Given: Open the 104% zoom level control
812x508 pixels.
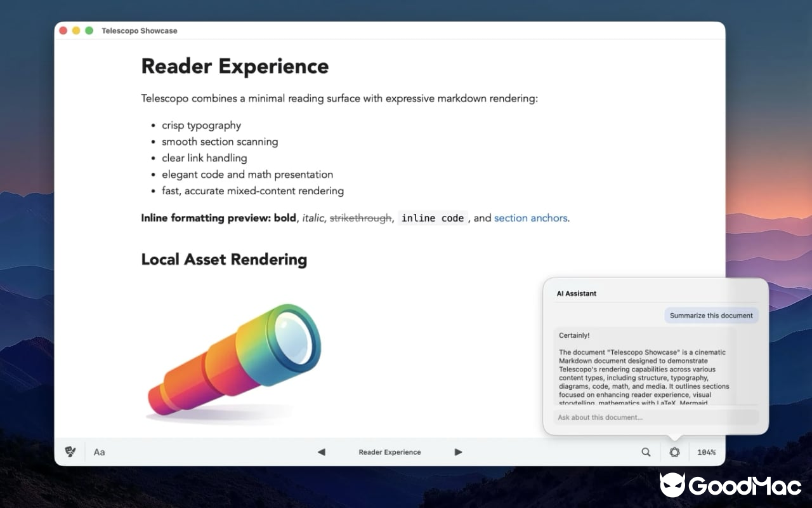Looking at the screenshot, I should click(706, 452).
